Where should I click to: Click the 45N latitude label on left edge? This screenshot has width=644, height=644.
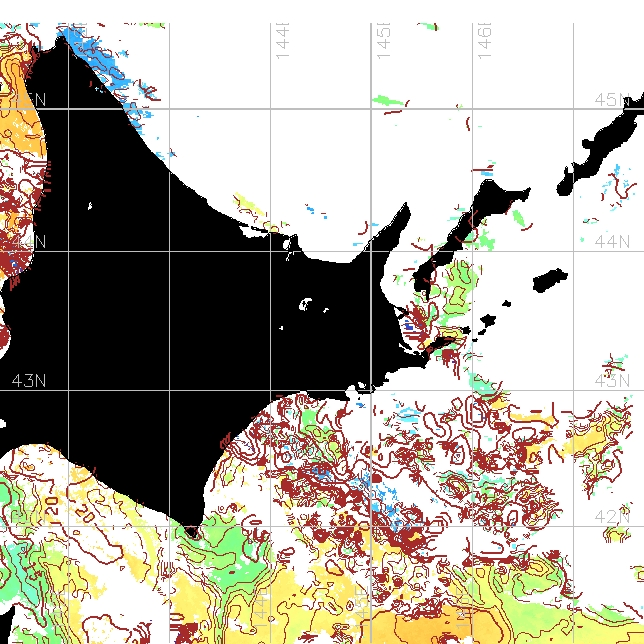(x=29, y=100)
